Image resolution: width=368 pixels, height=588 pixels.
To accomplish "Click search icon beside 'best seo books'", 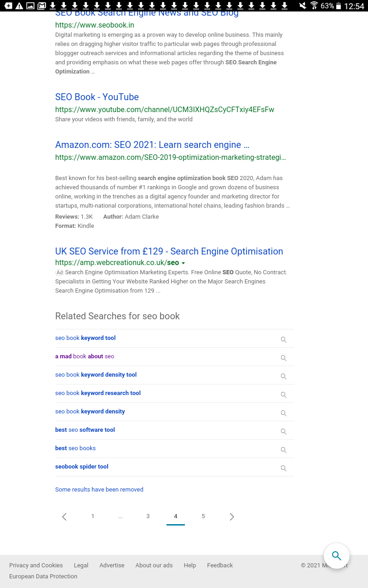I will 283,450.
